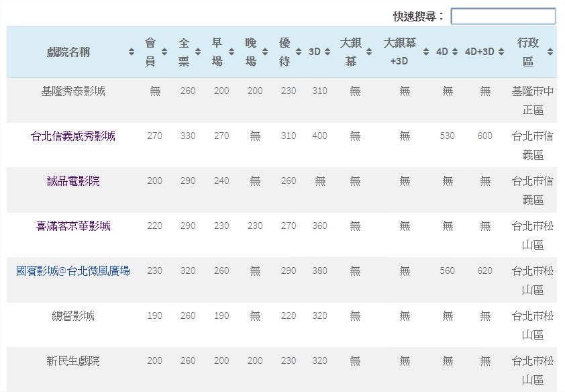The image size is (565, 392).
Task: Click sort arrows beside 大銀幕+3D column
Action: (x=426, y=52)
